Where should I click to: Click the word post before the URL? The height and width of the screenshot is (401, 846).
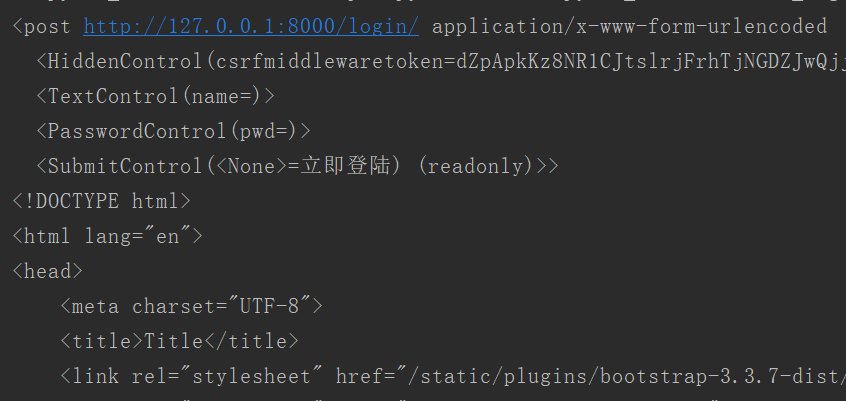point(47,26)
